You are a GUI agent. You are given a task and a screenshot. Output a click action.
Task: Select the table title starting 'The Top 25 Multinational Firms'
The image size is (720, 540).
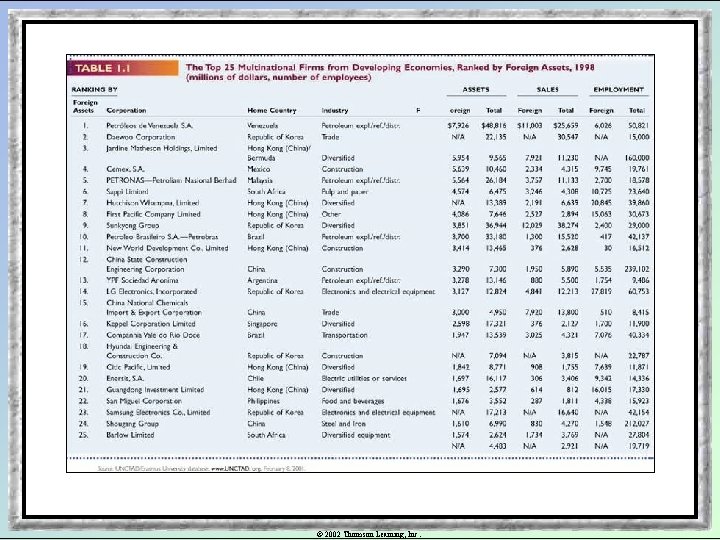(390, 72)
